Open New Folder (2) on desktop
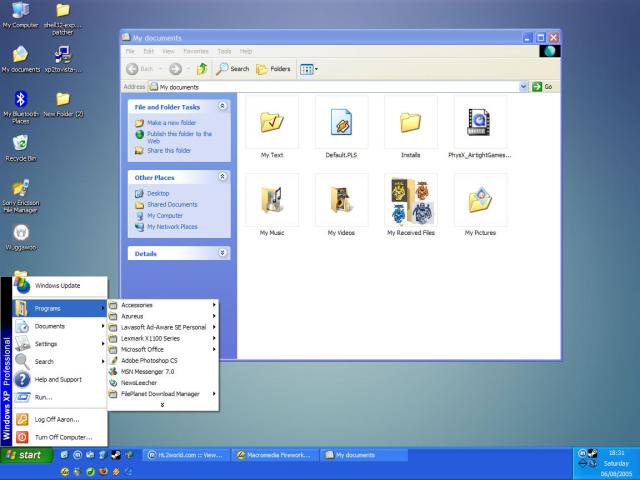 point(63,104)
